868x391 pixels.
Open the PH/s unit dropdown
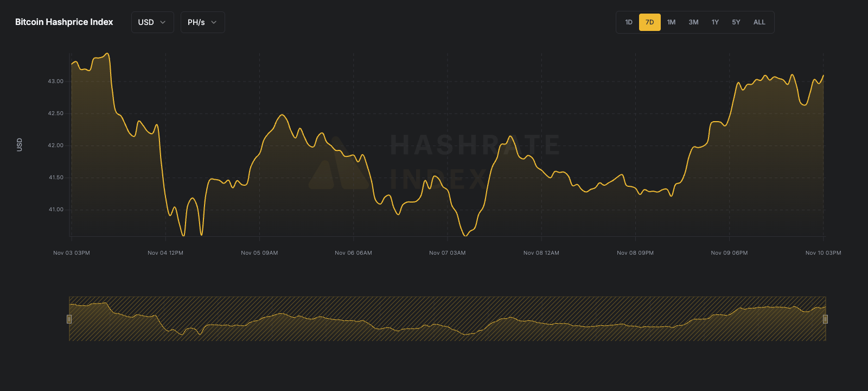click(x=202, y=22)
